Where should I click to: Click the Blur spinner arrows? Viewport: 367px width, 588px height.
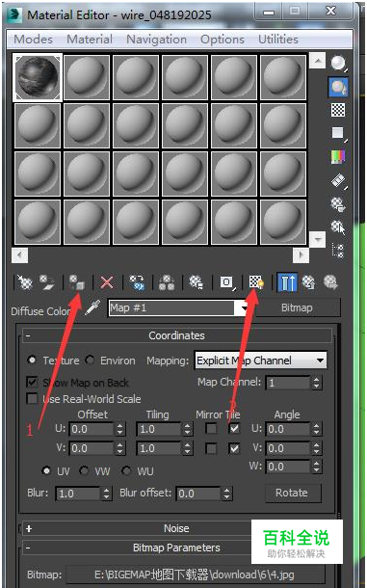[107, 494]
